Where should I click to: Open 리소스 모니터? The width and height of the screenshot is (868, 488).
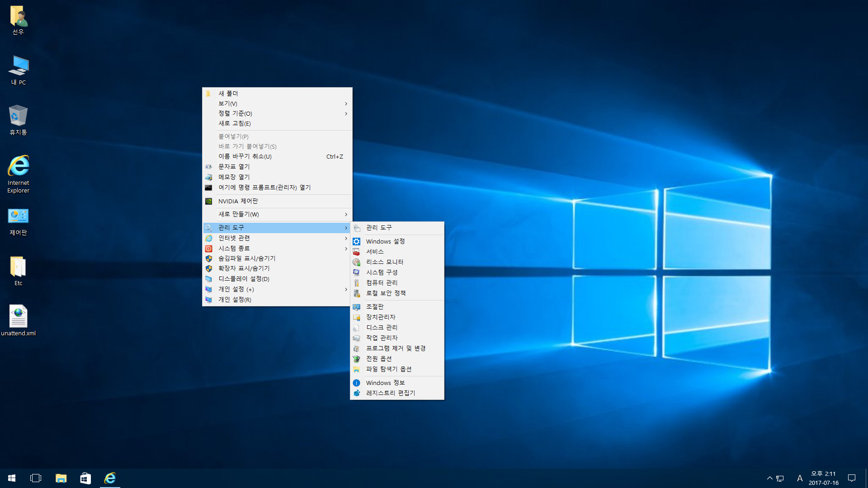click(x=397, y=262)
